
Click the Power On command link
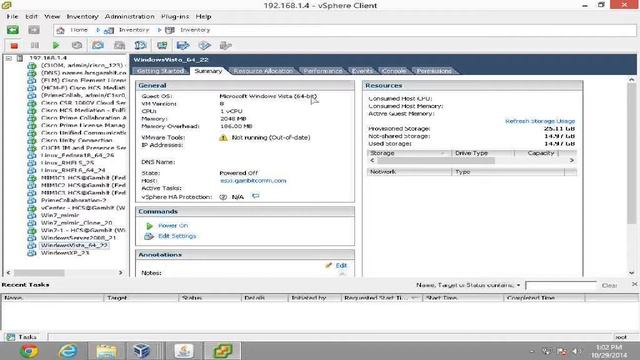[x=173, y=226]
